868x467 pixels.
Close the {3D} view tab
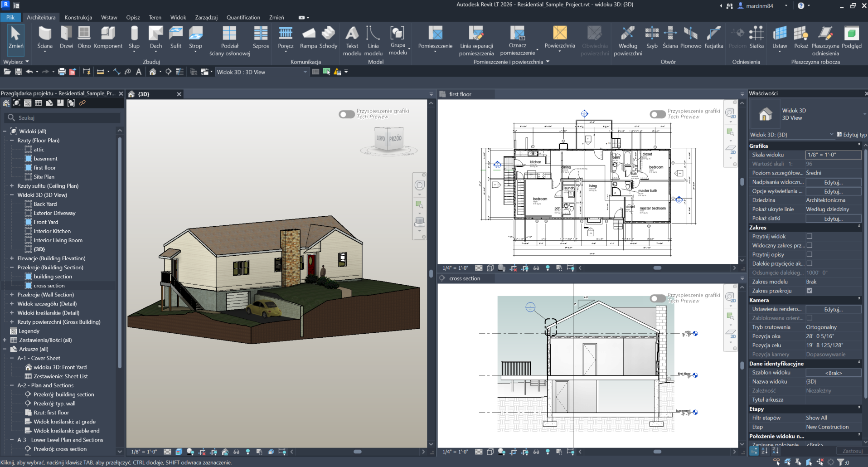click(x=179, y=94)
